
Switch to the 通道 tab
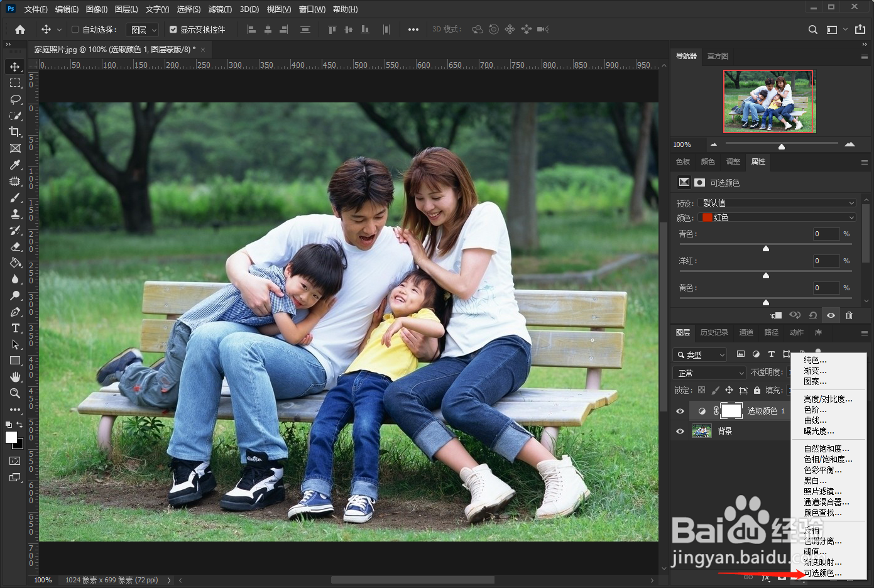pos(746,333)
